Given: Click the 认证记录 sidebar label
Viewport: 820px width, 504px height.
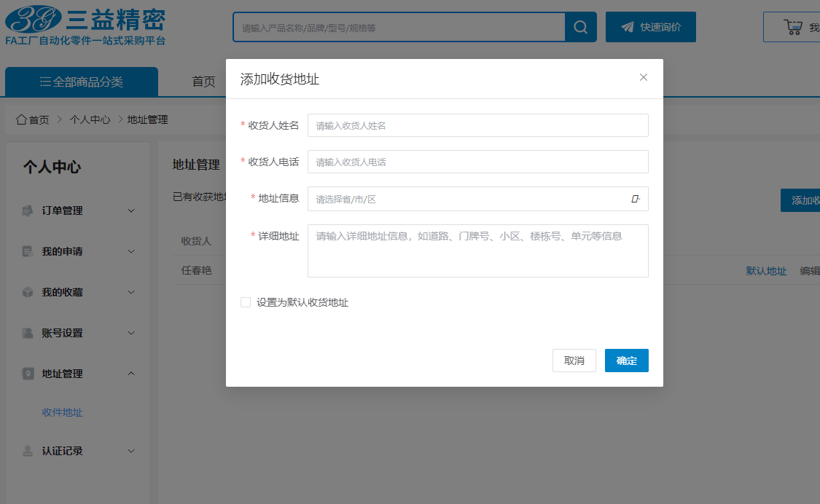Looking at the screenshot, I should (62, 451).
